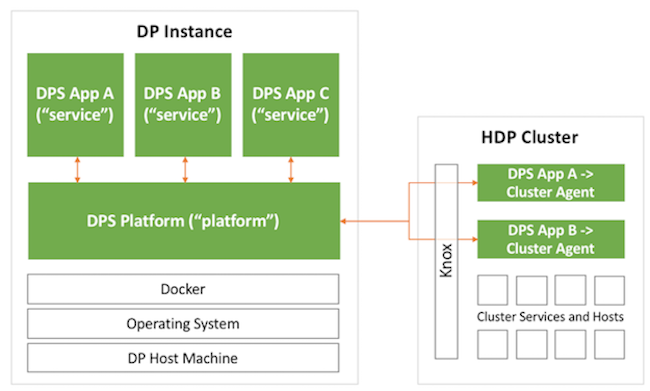The image size is (650, 391).
Task: Click first empty host square, top row
Action: [492, 290]
